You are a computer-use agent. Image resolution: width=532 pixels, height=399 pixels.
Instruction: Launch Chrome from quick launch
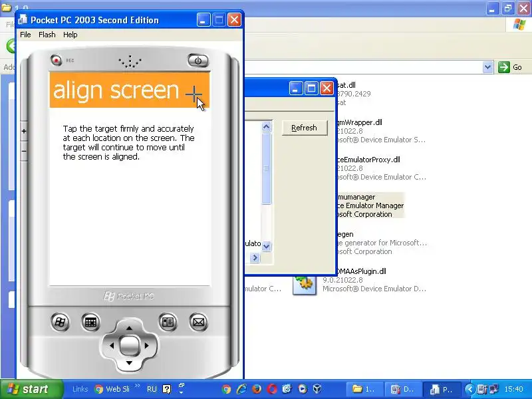(x=226, y=389)
